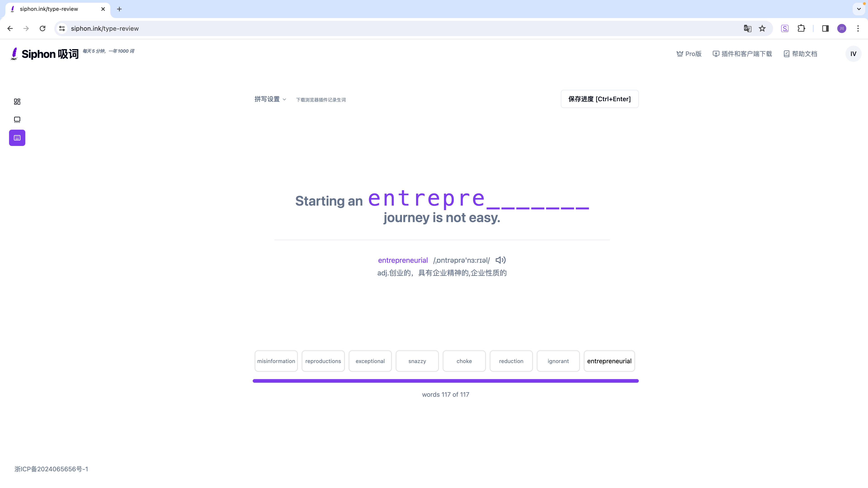
Task: Select the word 'entrepreneurial' answer option
Action: click(609, 361)
